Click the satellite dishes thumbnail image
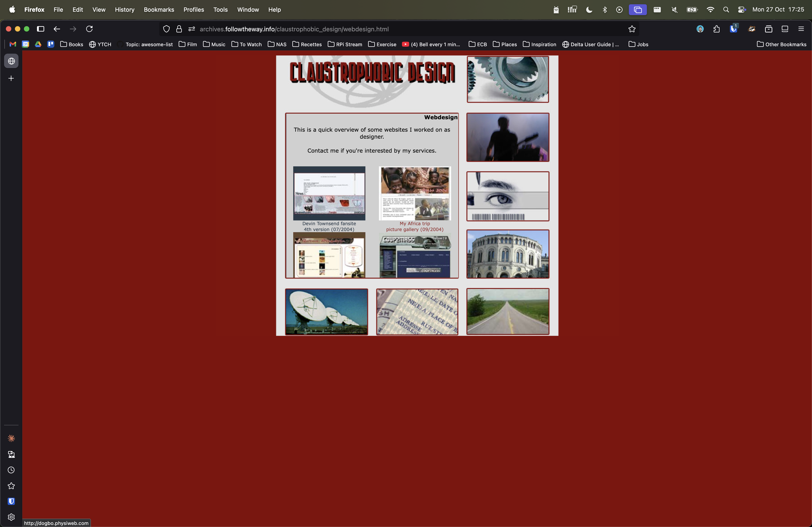The image size is (812, 527). (327, 312)
